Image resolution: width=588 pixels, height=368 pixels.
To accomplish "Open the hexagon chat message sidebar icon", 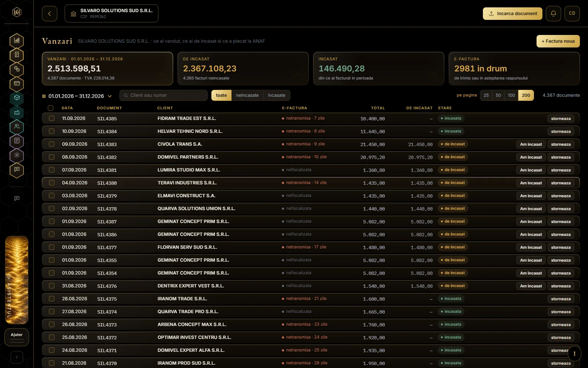I will 17,170.
